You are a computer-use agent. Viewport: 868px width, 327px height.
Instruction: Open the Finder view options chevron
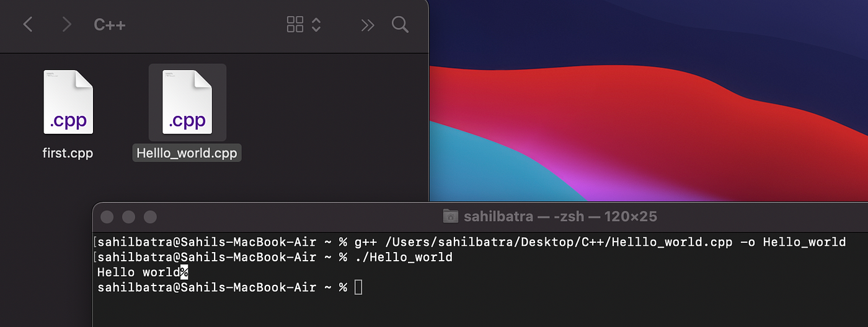coord(316,25)
